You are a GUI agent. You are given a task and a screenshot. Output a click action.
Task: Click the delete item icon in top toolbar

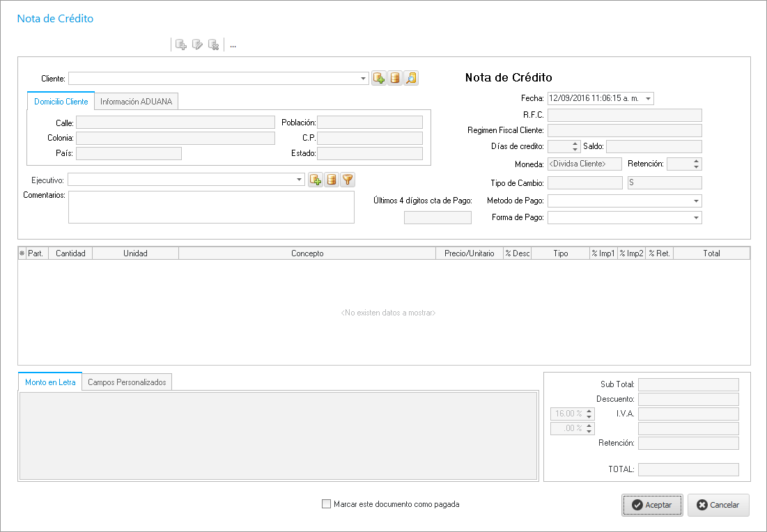214,45
